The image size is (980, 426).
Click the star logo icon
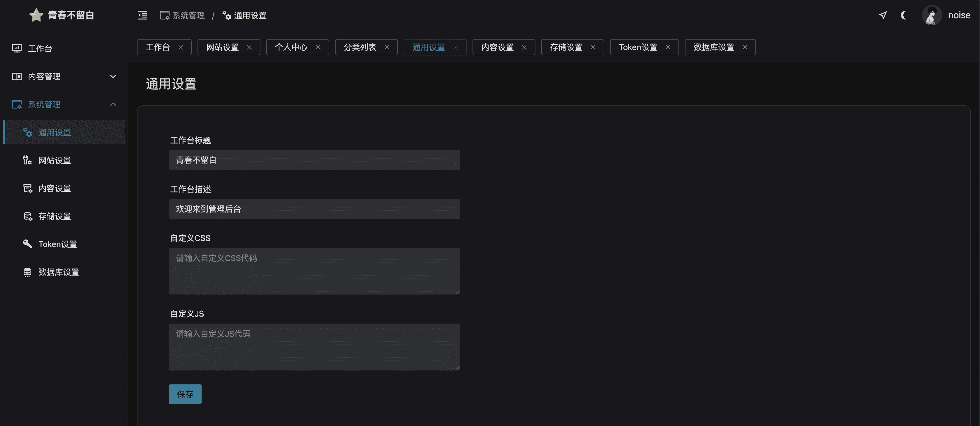[36, 15]
